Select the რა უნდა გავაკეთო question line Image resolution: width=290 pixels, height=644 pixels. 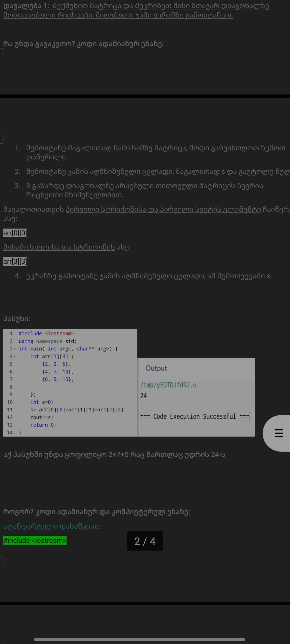click(84, 44)
